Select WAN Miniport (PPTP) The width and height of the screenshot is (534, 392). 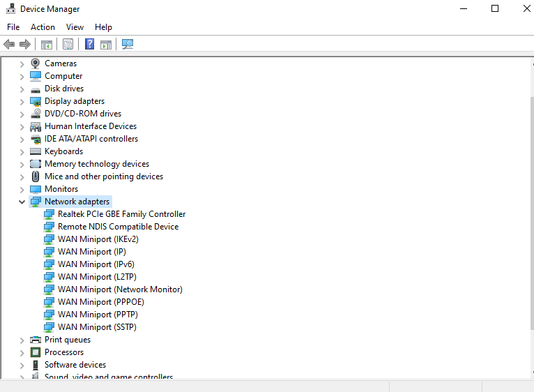[x=98, y=315]
